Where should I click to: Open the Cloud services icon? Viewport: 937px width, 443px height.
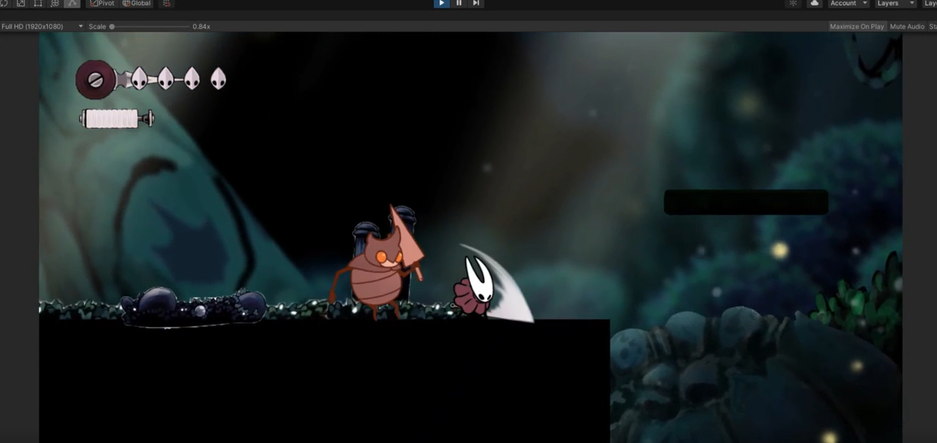(814, 3)
